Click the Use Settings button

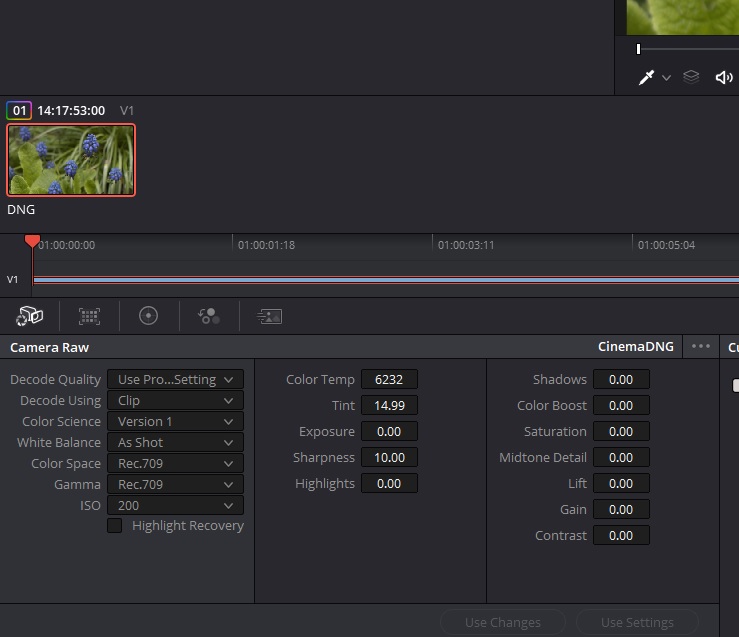(637, 622)
